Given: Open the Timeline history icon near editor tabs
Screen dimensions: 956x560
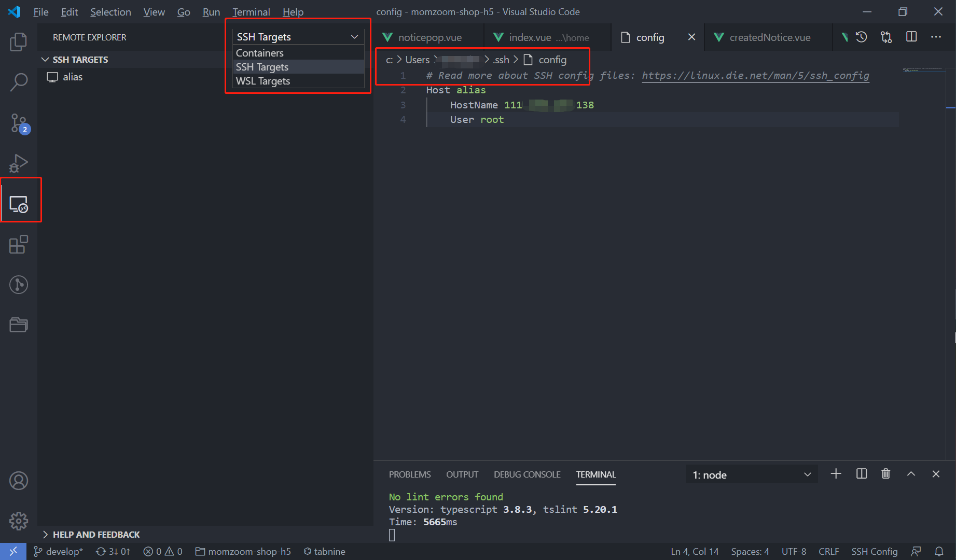Looking at the screenshot, I should tap(861, 37).
